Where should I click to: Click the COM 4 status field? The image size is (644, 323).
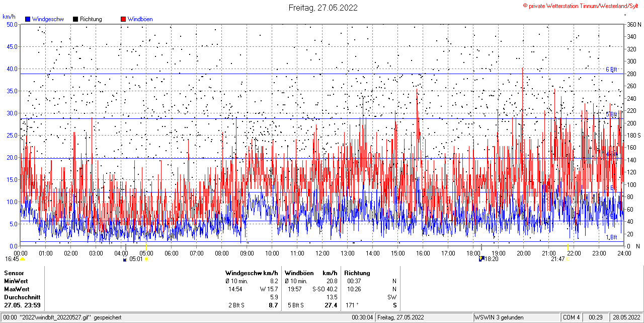point(572,317)
